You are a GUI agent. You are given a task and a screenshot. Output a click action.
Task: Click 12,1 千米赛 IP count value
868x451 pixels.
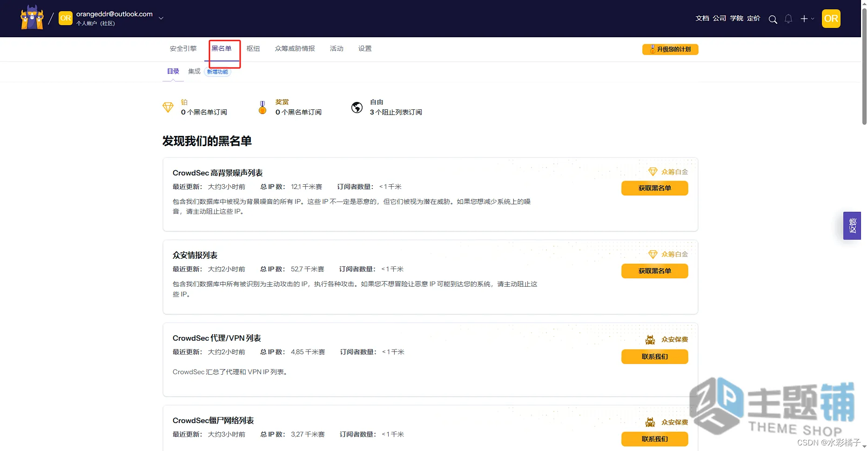[x=306, y=187]
